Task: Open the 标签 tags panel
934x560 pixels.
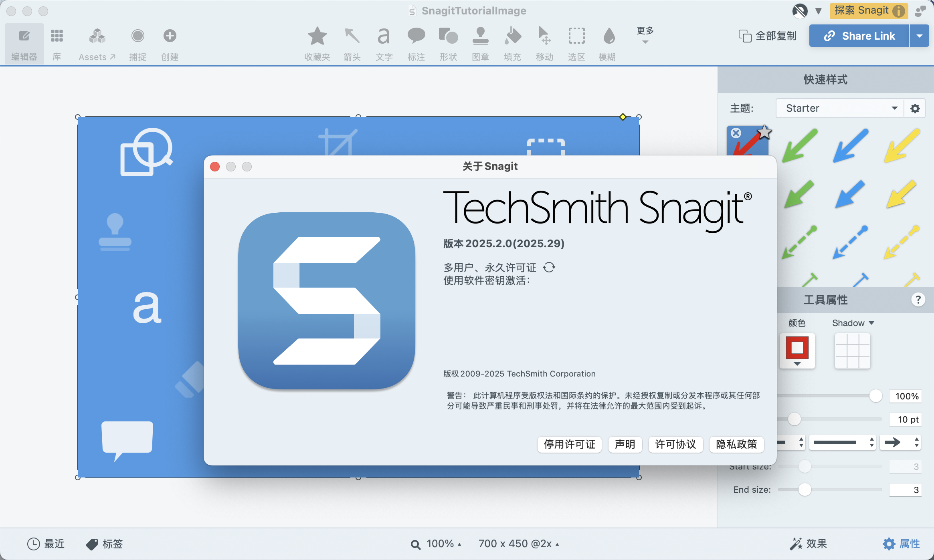Action: coord(105,544)
